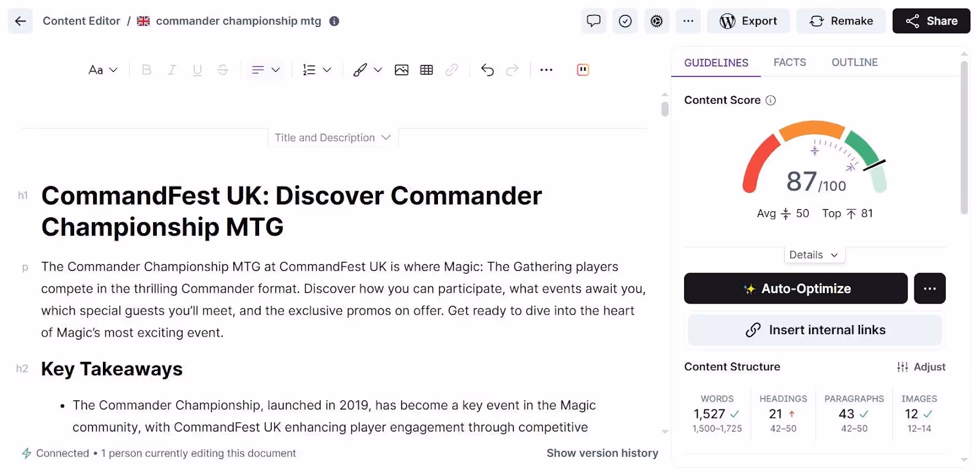Toggle underline formatting
The width and height of the screenshot is (980, 475).
pyautogui.click(x=197, y=70)
